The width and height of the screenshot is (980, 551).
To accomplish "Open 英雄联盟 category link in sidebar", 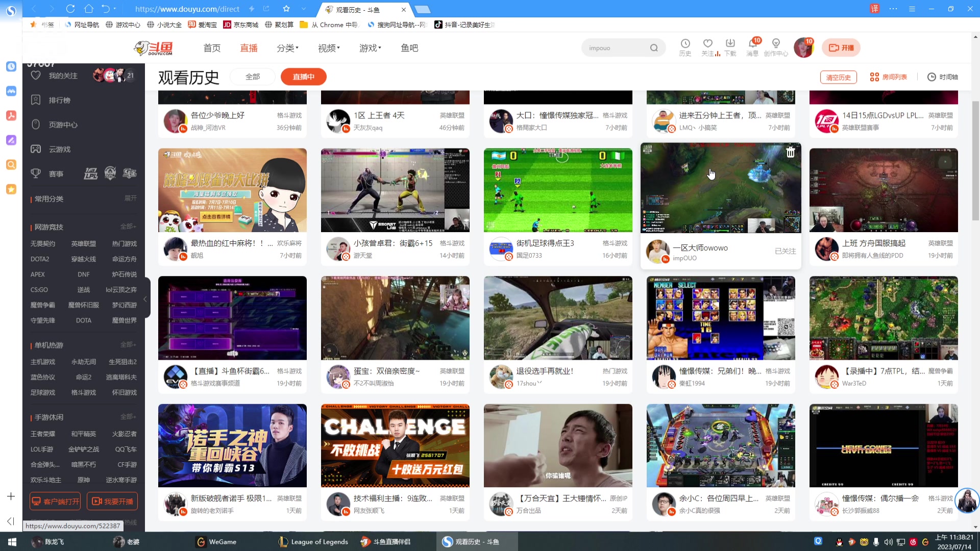I will pos(84,244).
